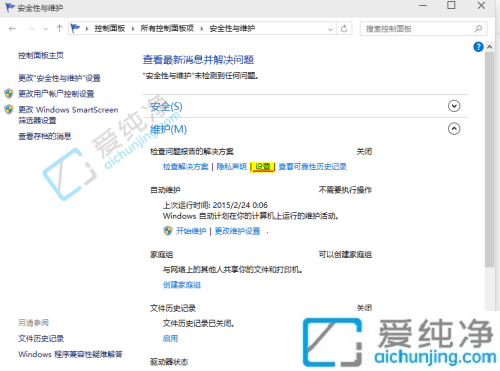Image resolution: width=500 pixels, height=371 pixels.
Task: Click the 开始维护 link
Action: click(191, 231)
